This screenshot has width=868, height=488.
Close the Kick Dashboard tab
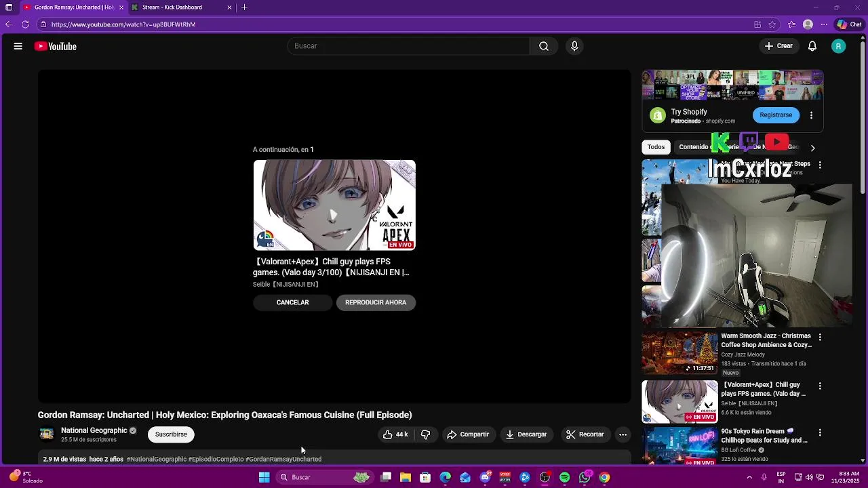[x=229, y=7]
